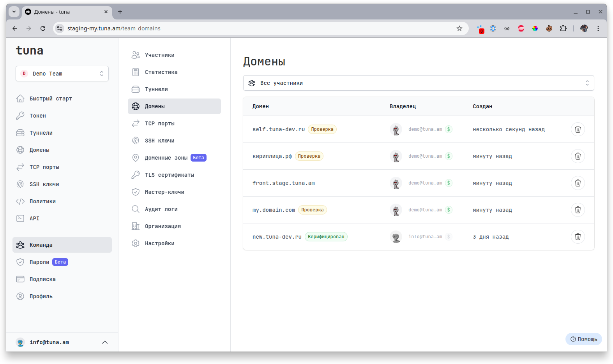The image size is (613, 364).
Task: Open Настройки in team submenu
Action: [x=174, y=243]
